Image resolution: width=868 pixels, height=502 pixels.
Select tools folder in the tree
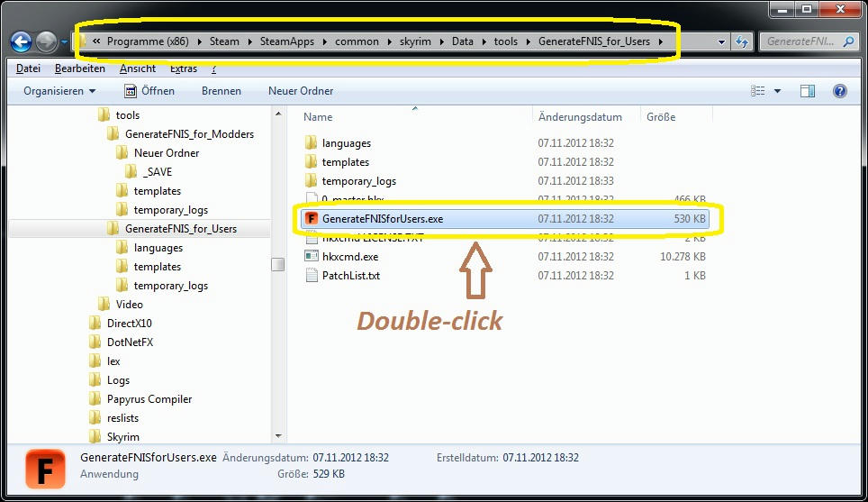click(x=128, y=115)
